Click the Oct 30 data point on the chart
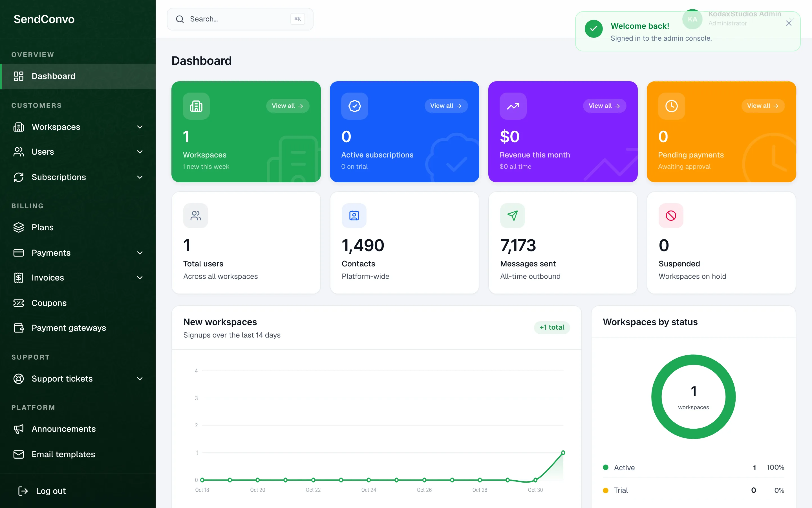Image resolution: width=812 pixels, height=508 pixels. tap(535, 480)
